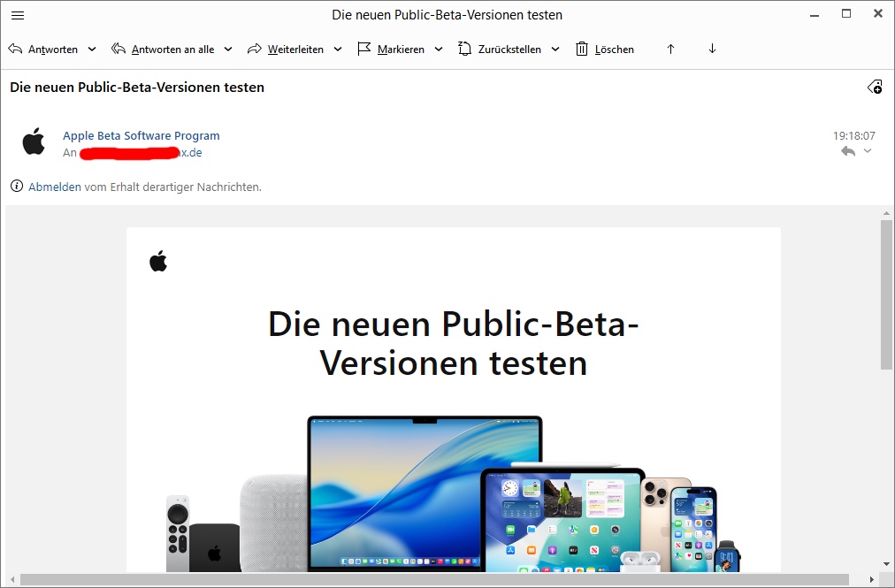The height and width of the screenshot is (588, 895).
Task: Go to previous message with up arrow
Action: (670, 50)
